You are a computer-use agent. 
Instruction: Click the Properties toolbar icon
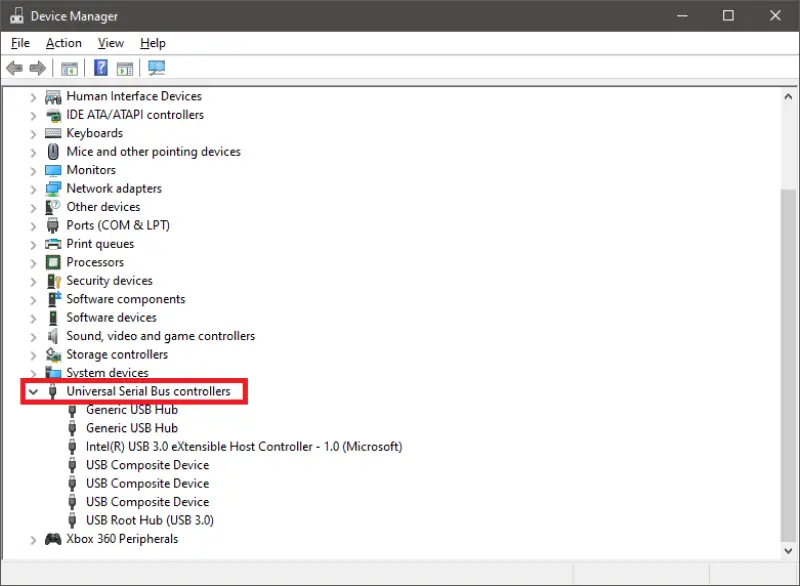(124, 67)
